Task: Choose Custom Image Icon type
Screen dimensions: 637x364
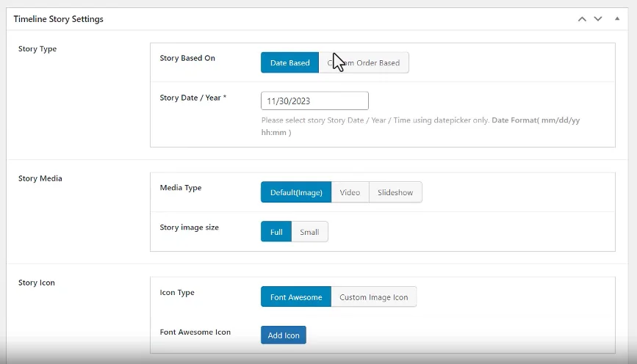Action: click(x=373, y=297)
